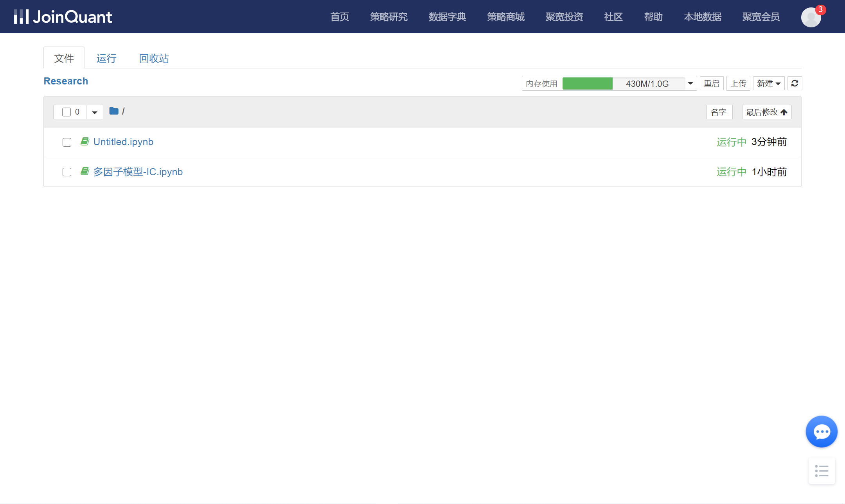
Task: Click the root folder icon in breadcrumb
Action: click(113, 111)
